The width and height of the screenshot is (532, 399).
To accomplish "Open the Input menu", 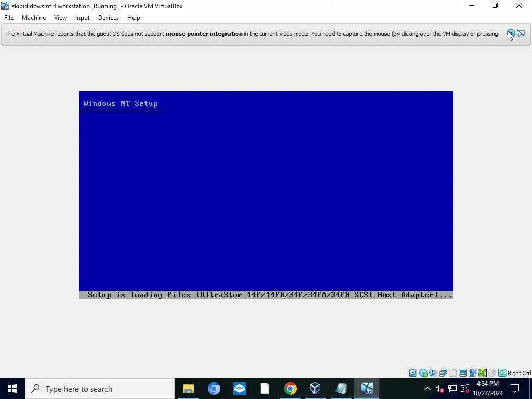I will click(83, 18).
